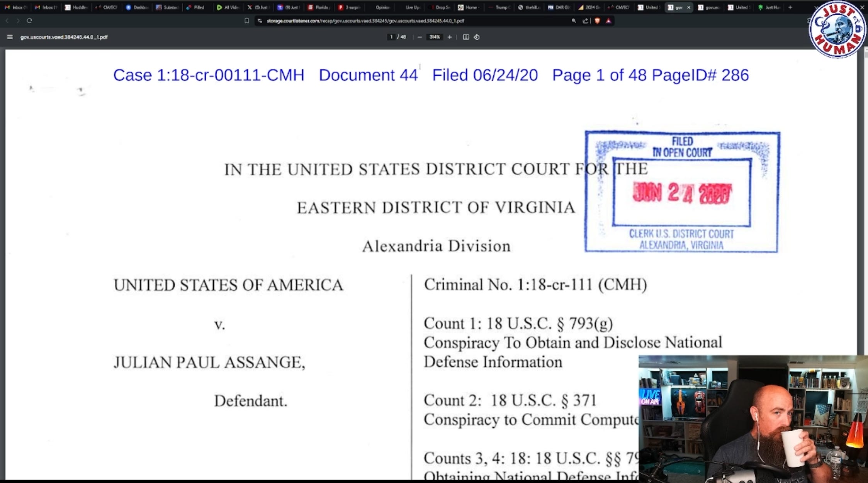This screenshot has width=868, height=483.
Task: Click the PDF page number field
Action: [x=391, y=37]
